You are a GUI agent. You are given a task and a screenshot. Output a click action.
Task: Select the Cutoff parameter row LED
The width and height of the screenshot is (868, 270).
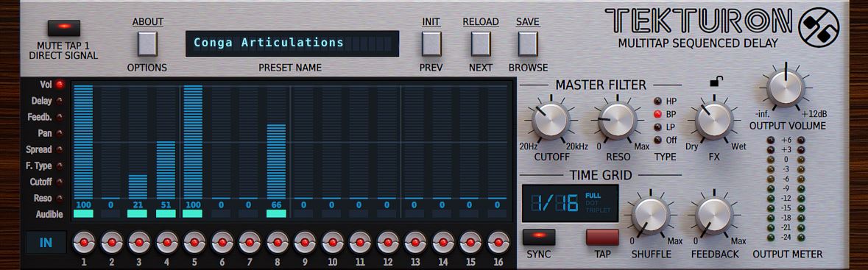(60, 182)
